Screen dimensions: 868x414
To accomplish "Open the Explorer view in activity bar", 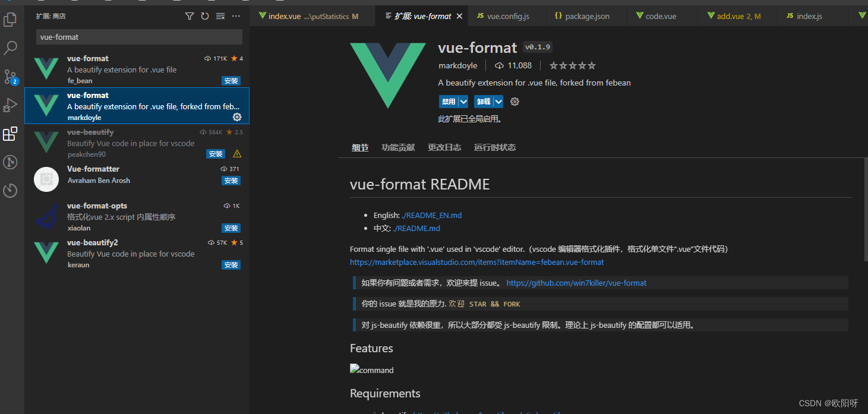I will (10, 20).
